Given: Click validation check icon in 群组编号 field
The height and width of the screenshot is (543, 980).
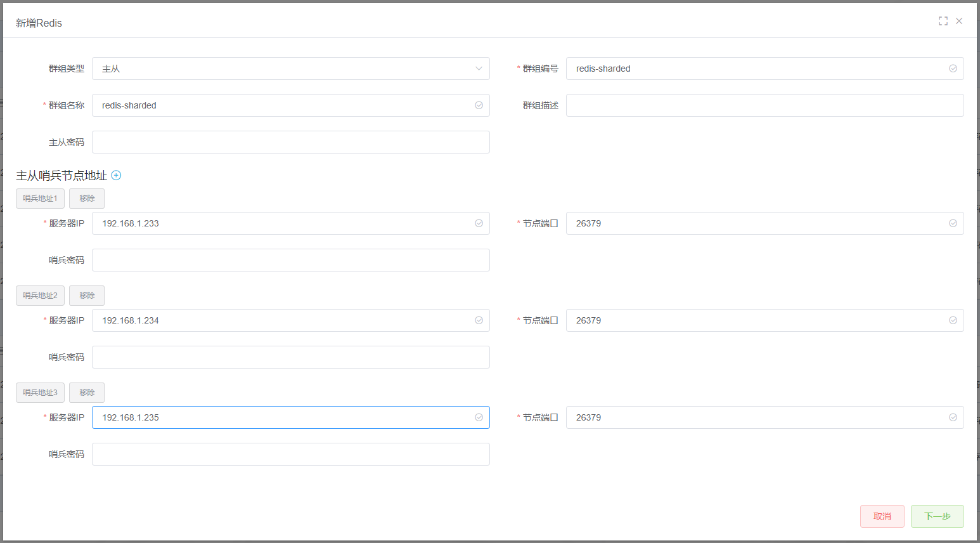Looking at the screenshot, I should click(953, 69).
